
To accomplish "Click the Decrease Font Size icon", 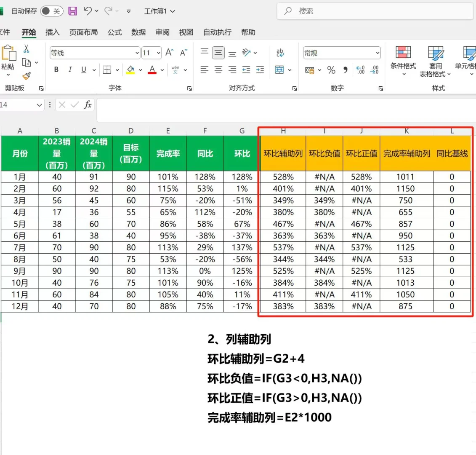I will 183,53.
